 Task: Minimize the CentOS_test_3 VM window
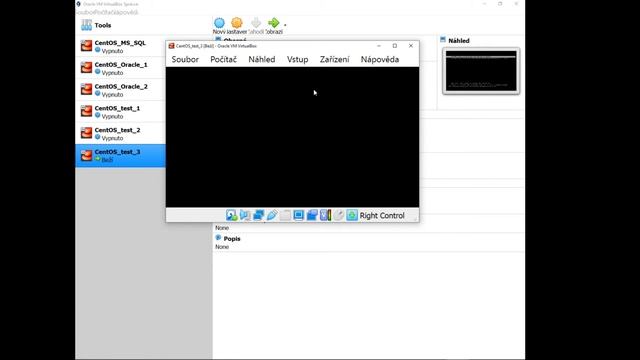click(379, 46)
